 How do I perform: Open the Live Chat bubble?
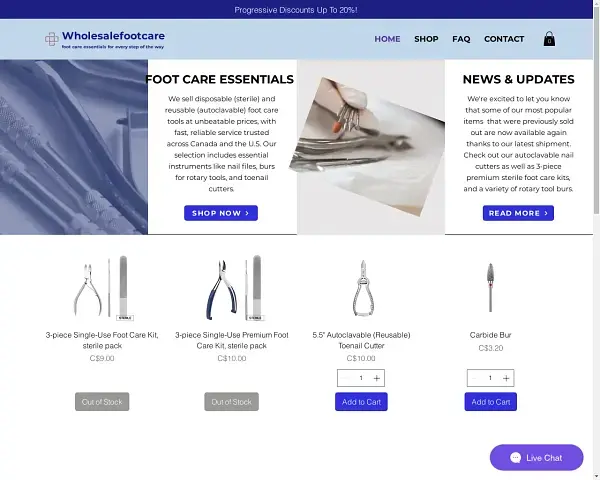point(536,457)
